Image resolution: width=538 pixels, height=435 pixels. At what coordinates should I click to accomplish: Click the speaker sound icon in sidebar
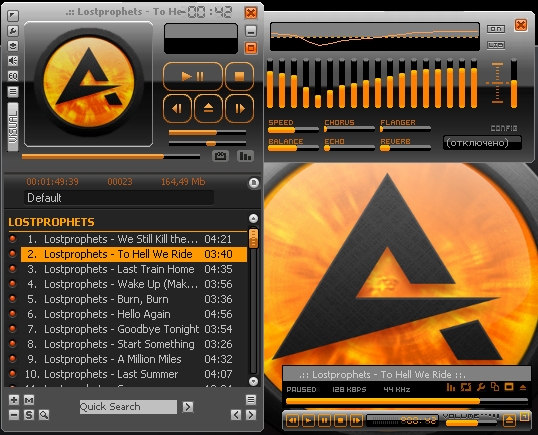[x=13, y=61]
